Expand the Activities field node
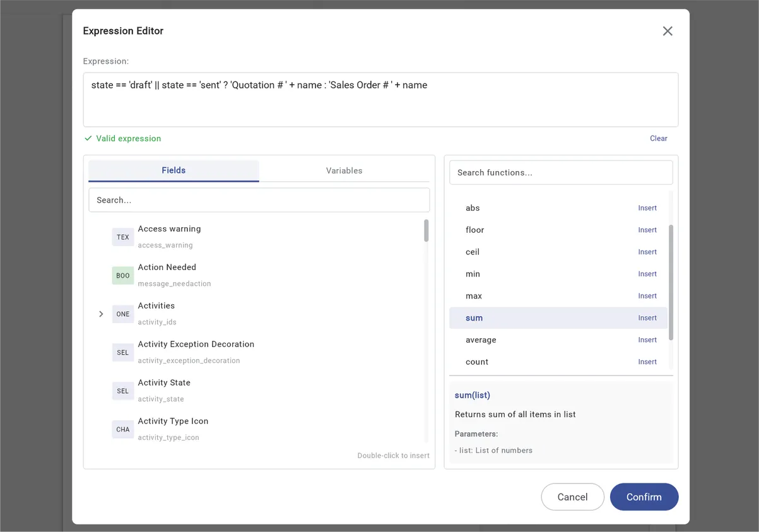Viewport: 759px width, 532px height. [101, 314]
